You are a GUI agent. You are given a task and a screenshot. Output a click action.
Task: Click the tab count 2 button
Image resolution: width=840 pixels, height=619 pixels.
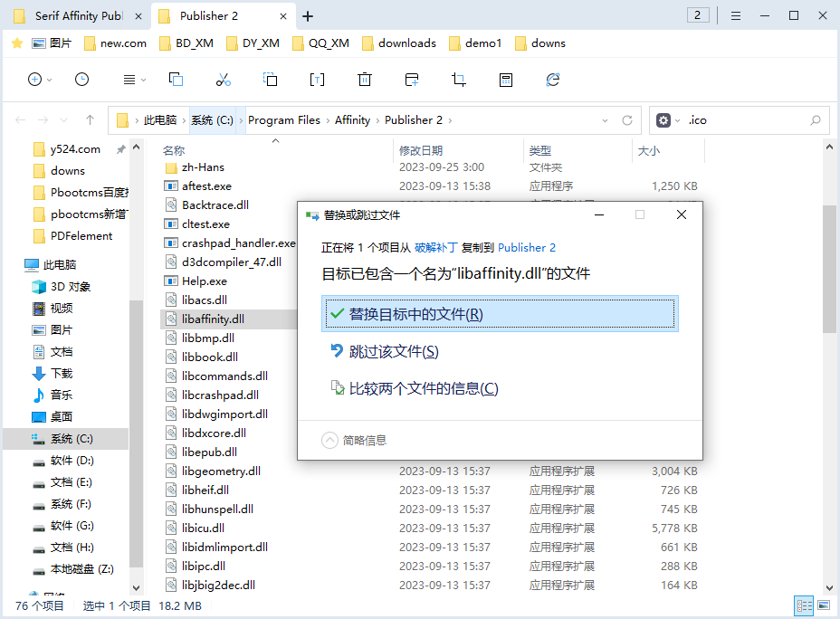click(x=698, y=15)
